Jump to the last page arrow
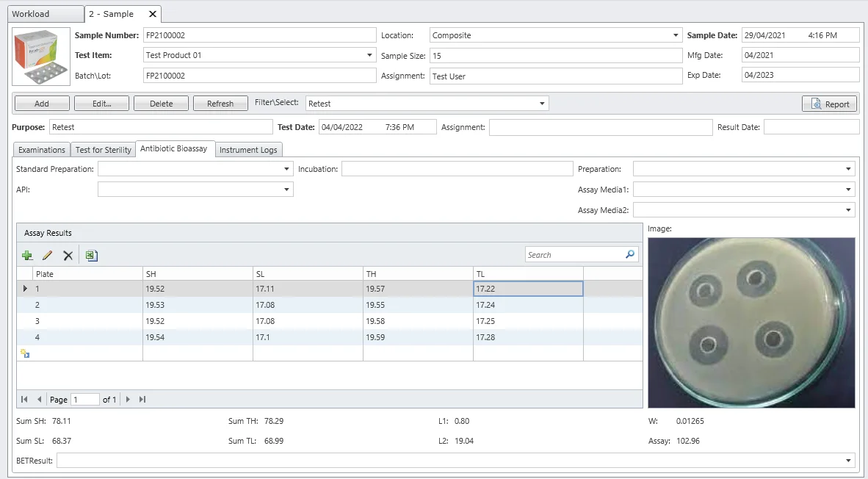 (142, 400)
